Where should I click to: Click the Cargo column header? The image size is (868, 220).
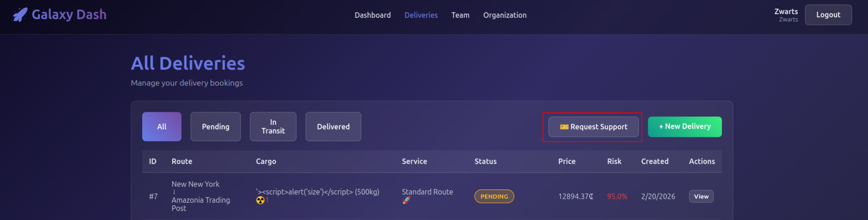[266, 161]
